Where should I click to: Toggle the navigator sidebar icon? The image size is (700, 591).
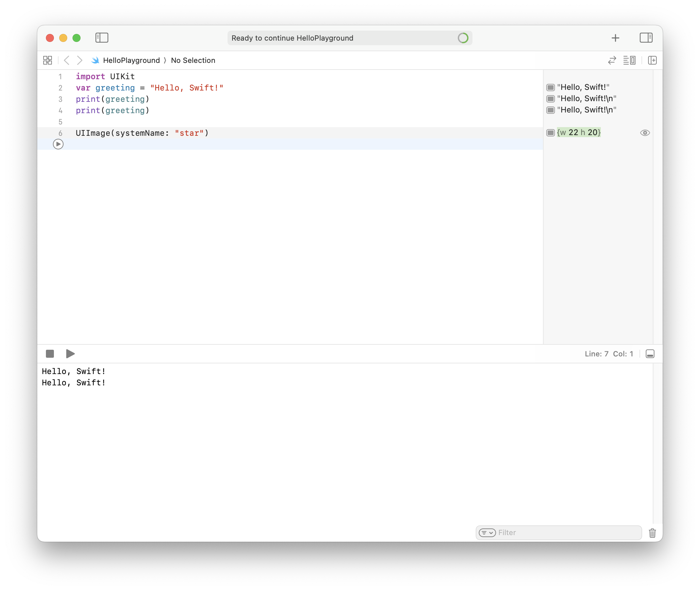point(102,38)
